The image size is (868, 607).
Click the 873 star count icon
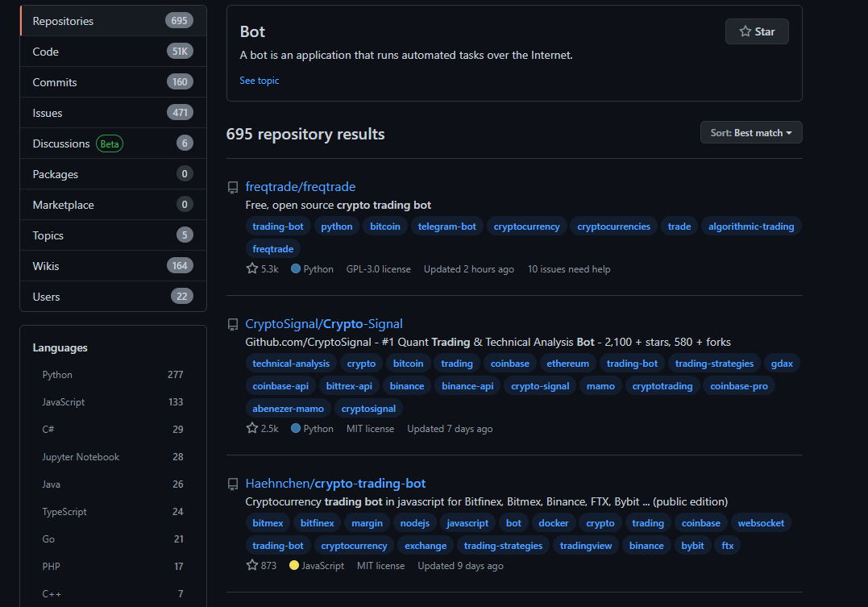coord(252,565)
